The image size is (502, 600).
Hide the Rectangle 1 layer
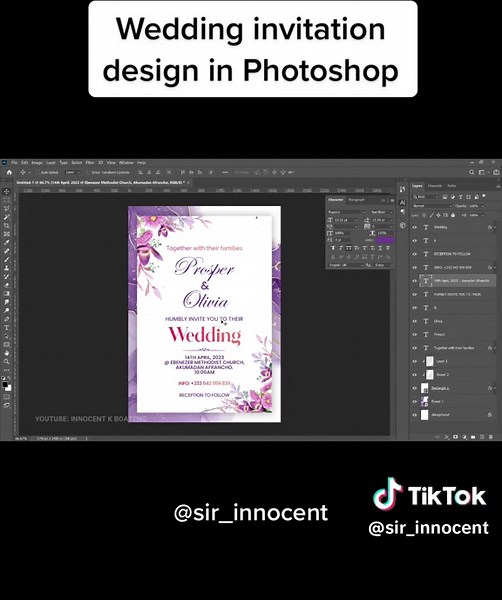tap(414, 388)
